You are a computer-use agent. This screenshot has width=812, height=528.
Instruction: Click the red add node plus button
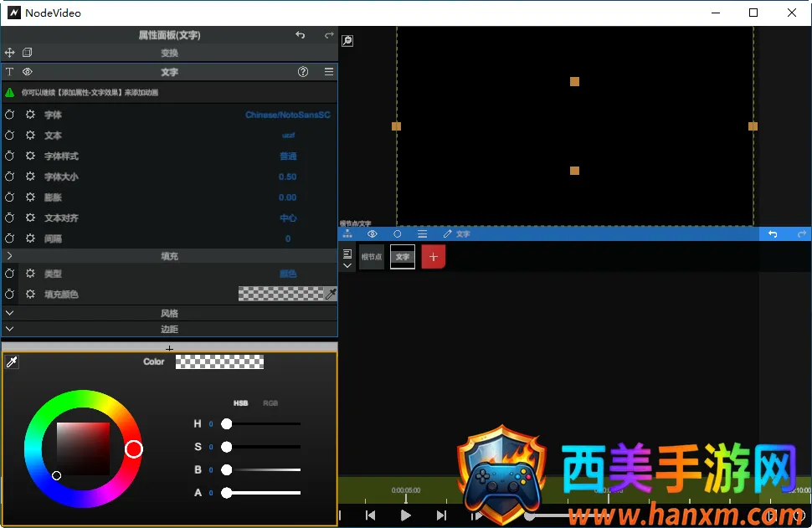[x=433, y=257]
